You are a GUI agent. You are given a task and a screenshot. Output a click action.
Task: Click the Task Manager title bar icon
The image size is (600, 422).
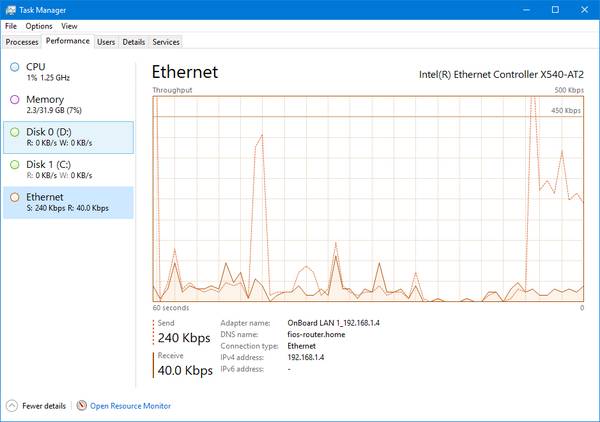pyautogui.click(x=9, y=9)
